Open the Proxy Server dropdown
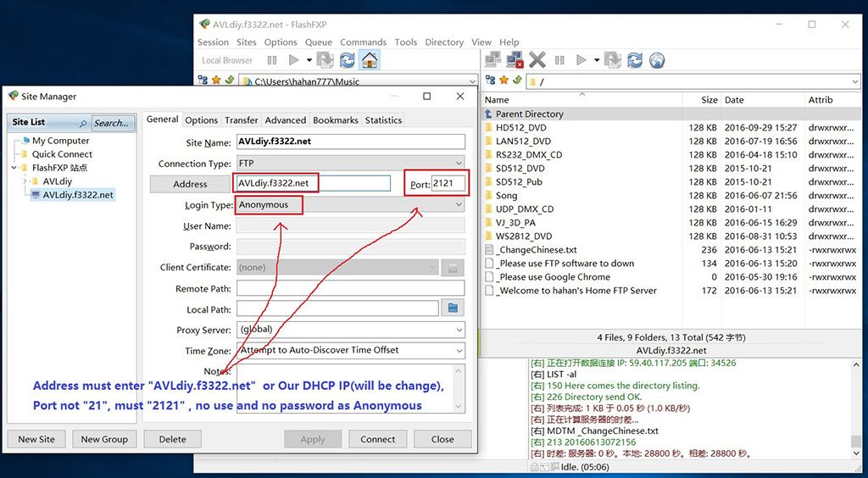The height and width of the screenshot is (478, 868). tap(459, 330)
